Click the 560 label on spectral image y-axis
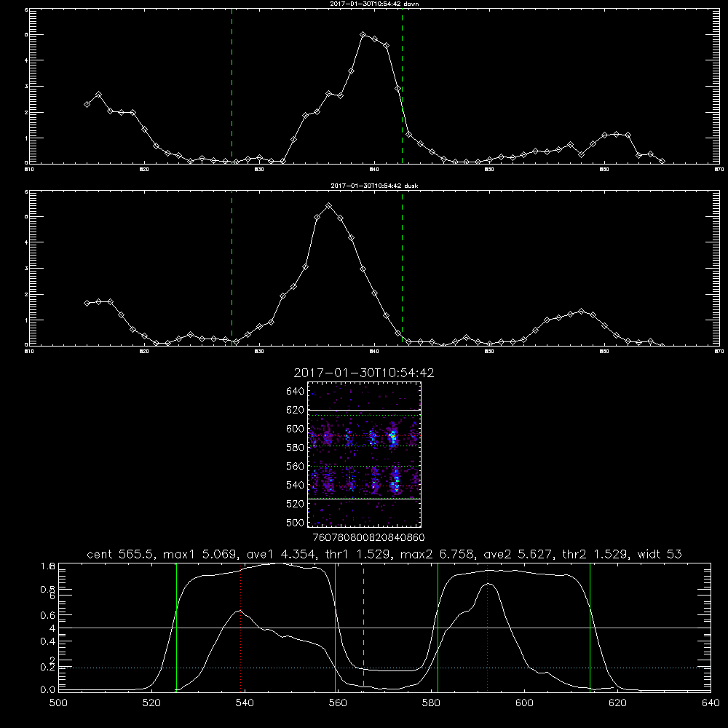 [x=296, y=466]
